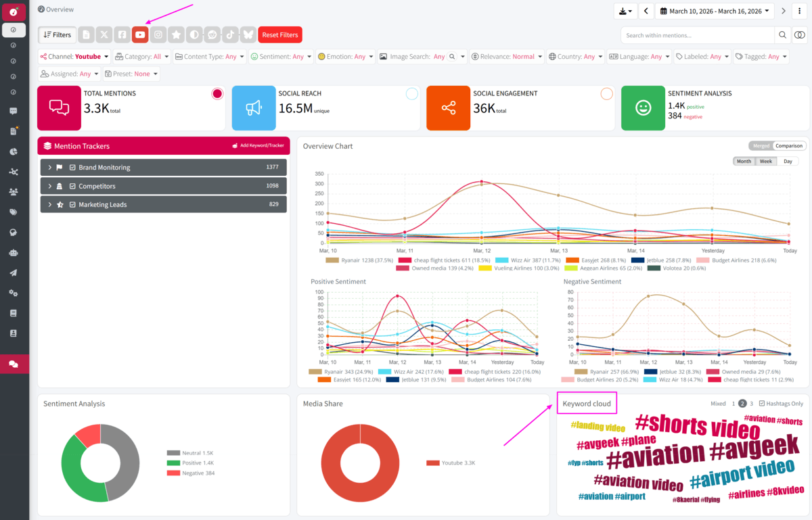Select keyword cloud page 1
The height and width of the screenshot is (520, 812).
tap(733, 404)
